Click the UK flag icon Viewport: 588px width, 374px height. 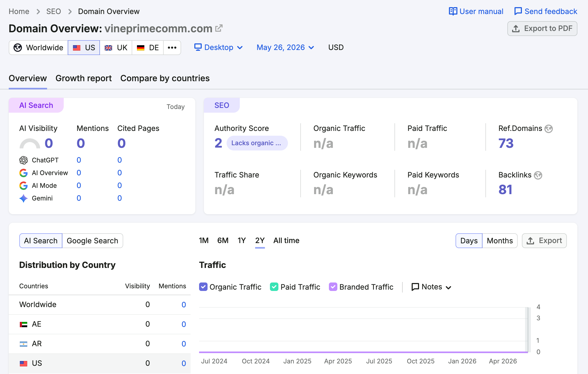point(108,48)
